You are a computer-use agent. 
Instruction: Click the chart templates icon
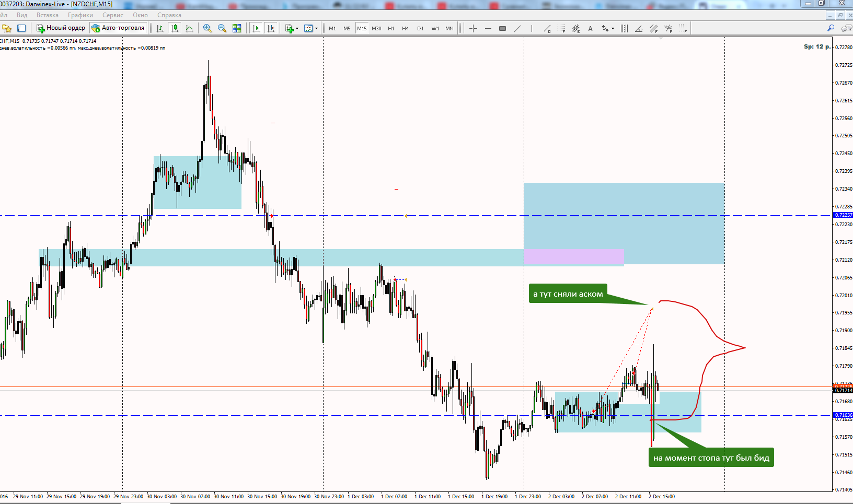click(x=308, y=28)
